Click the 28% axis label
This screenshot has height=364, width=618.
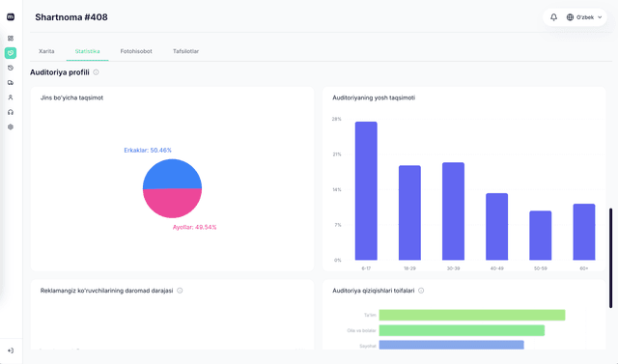[337, 119]
